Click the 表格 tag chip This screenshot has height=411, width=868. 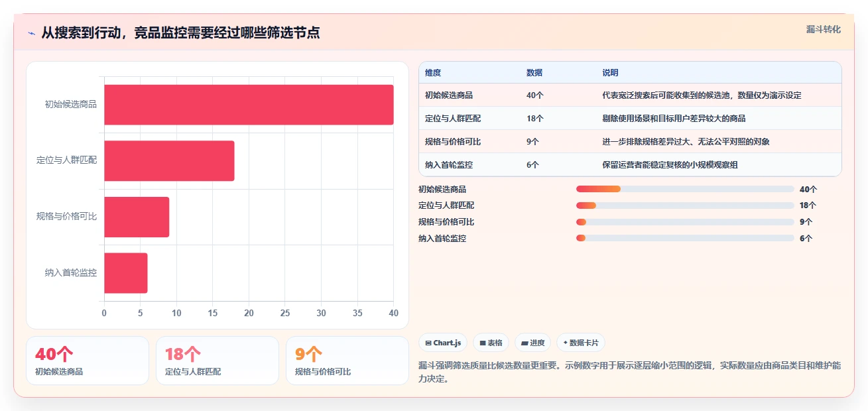pos(491,343)
